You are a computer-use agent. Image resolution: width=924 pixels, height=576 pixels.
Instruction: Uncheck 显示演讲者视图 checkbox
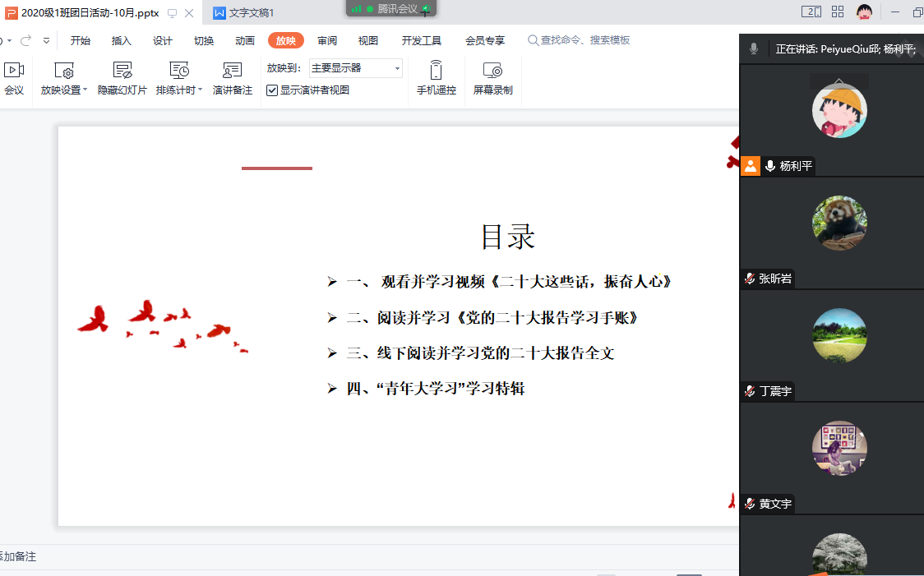272,90
